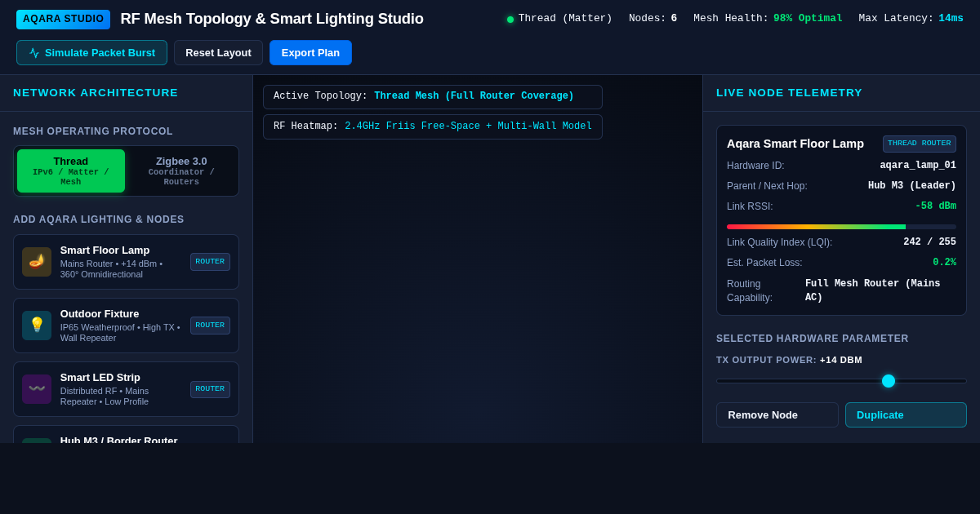The image size is (980, 514).
Task: Click the Smart Floor Lamp icon
Action: pos(37,262)
